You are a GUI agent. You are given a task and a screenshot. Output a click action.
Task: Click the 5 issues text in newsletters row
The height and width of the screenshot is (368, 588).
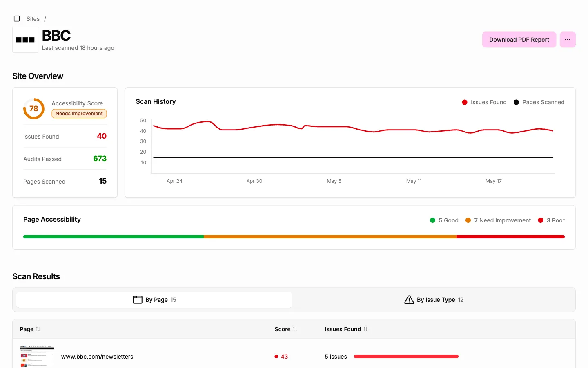336,357
